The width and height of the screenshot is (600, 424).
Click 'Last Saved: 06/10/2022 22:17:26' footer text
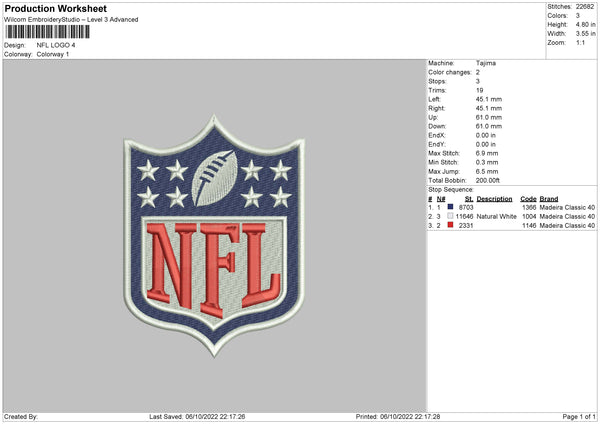pos(197,416)
